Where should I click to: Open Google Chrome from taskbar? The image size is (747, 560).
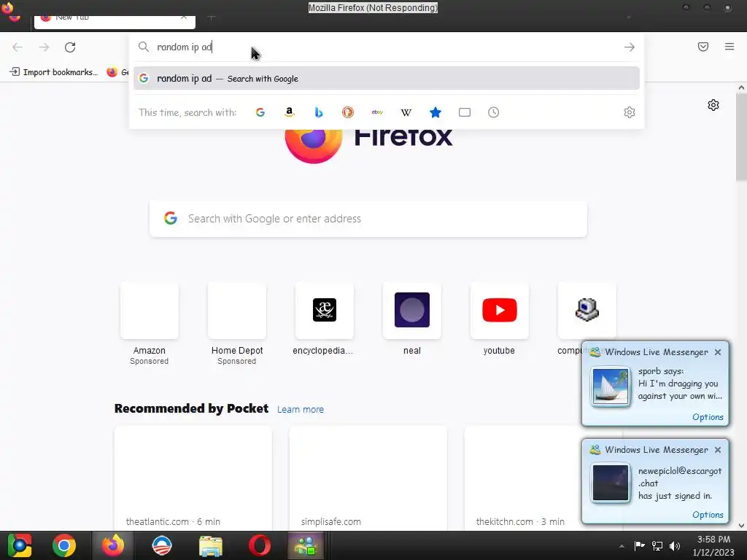coord(64,545)
